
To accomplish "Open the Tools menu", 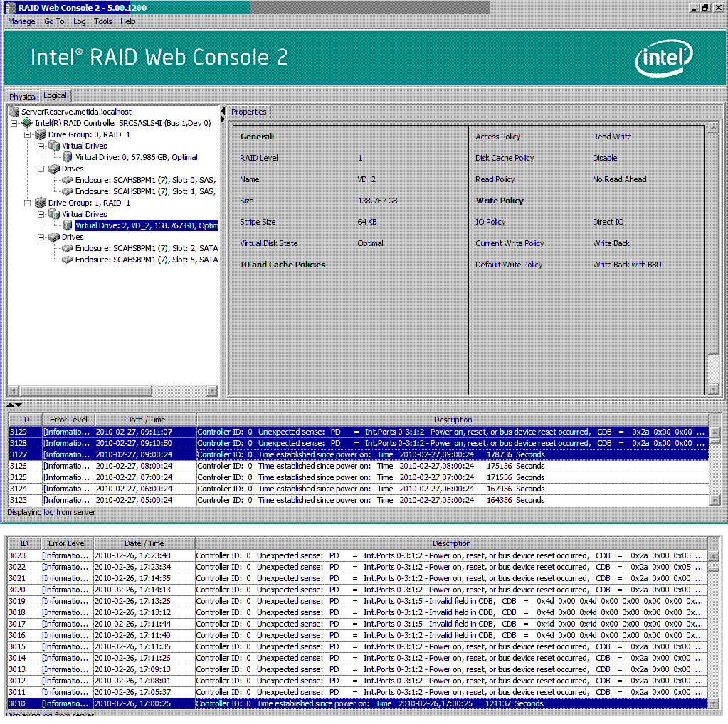I will point(103,21).
